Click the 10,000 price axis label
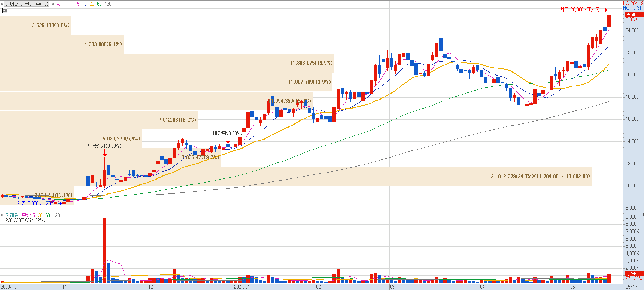This screenshot has height=290, width=644. coord(632,186)
